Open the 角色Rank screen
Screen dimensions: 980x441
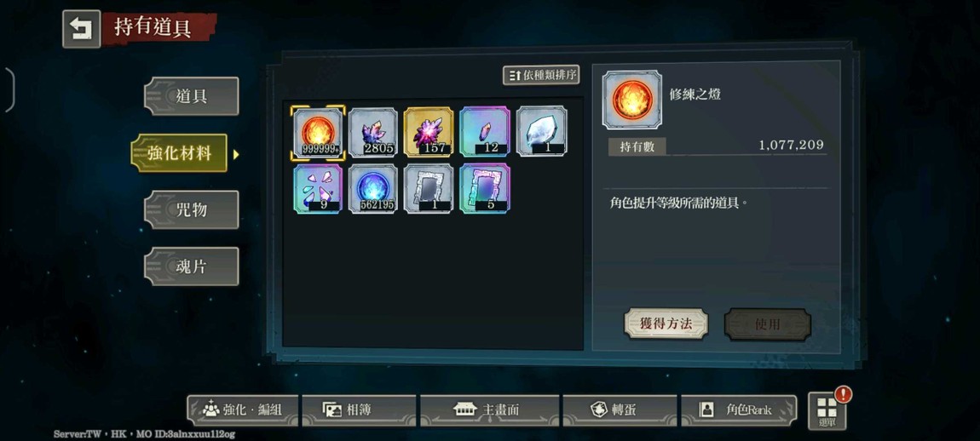[739, 410]
